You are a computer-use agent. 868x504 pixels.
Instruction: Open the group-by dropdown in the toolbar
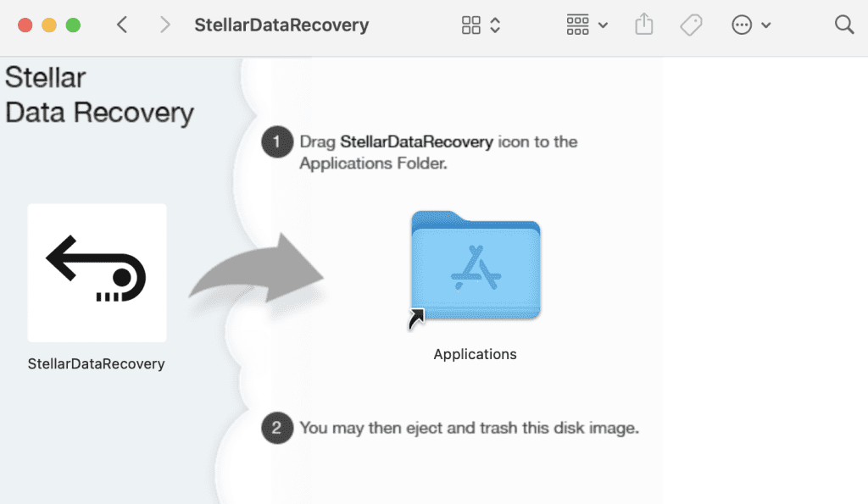(587, 25)
